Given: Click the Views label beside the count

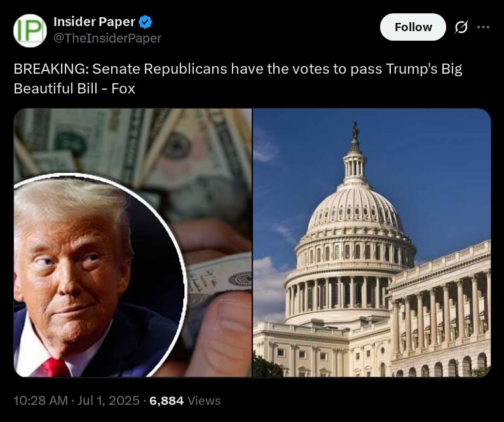Looking at the screenshot, I should click(x=204, y=400).
